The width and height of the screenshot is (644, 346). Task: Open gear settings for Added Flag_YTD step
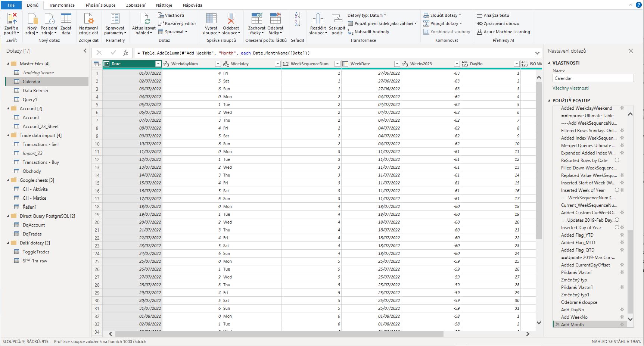coord(622,235)
